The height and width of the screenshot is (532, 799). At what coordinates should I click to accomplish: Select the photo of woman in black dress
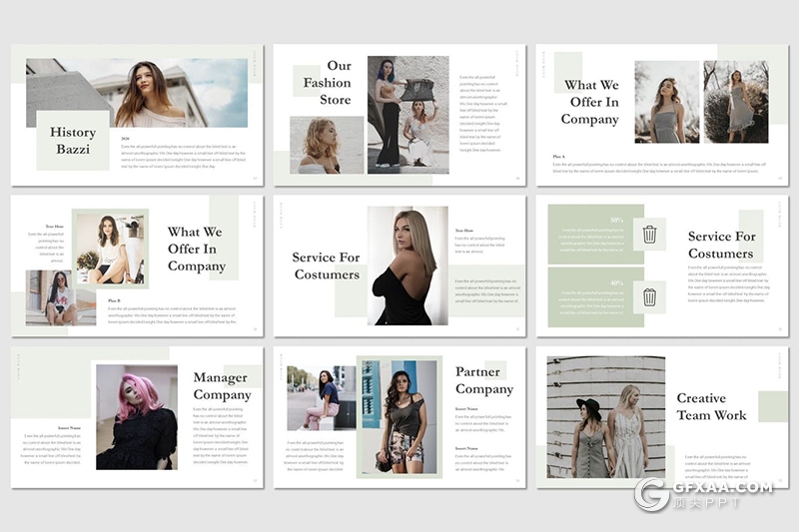tap(407, 266)
